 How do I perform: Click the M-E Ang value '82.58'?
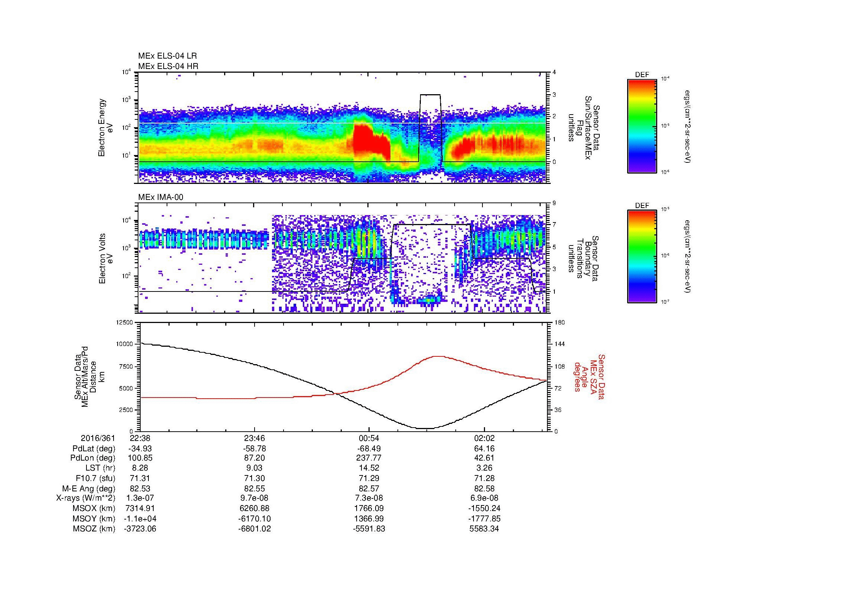click(x=484, y=488)
